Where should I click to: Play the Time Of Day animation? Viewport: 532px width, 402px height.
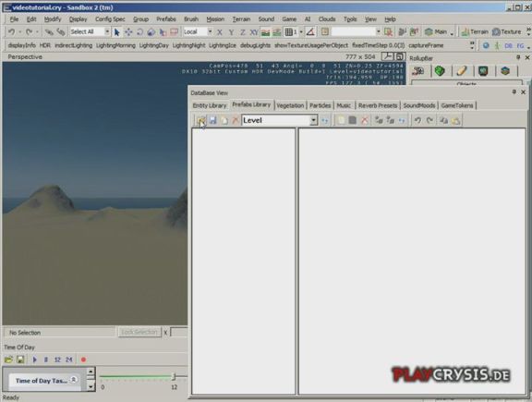(x=34, y=359)
